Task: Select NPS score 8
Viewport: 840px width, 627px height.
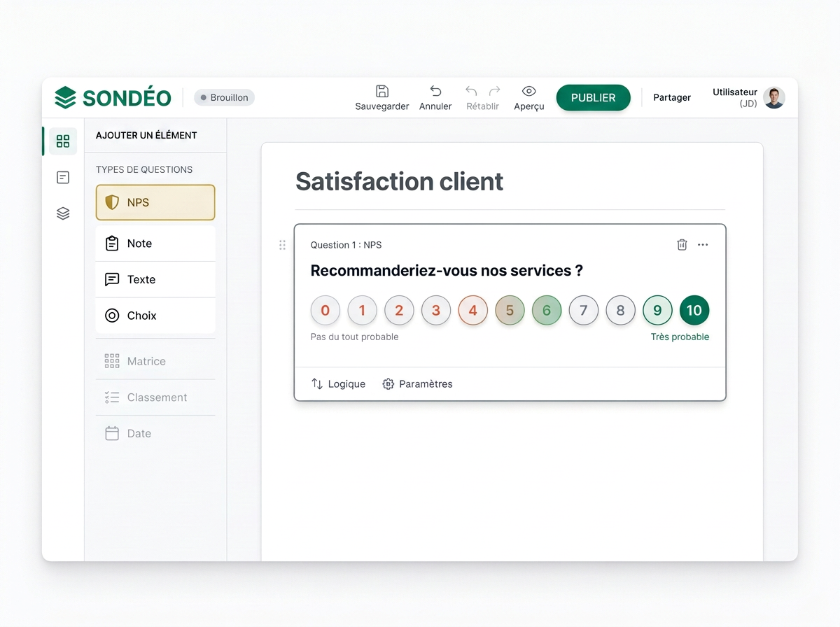Action: tap(620, 310)
